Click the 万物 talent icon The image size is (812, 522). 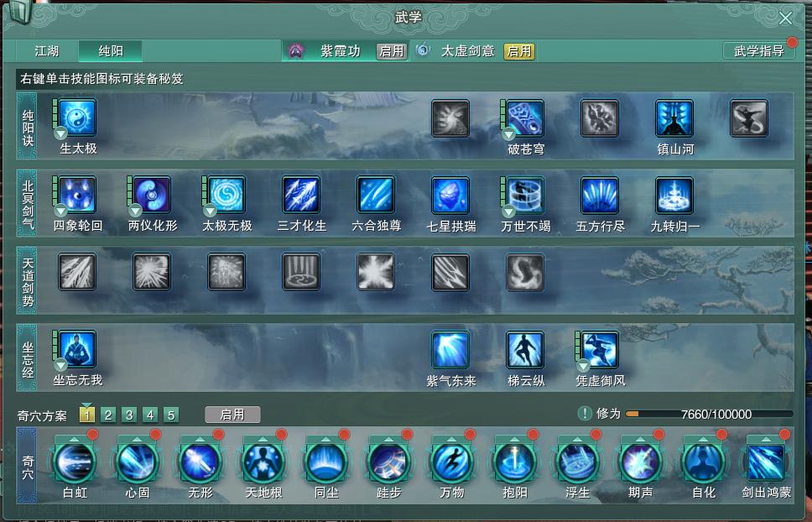click(x=452, y=462)
